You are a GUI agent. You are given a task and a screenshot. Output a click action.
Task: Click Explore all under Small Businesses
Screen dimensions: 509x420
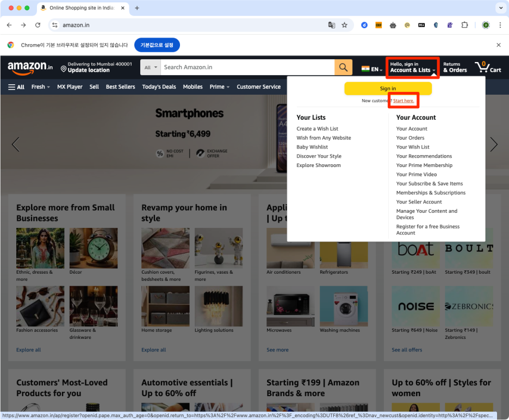(x=29, y=350)
